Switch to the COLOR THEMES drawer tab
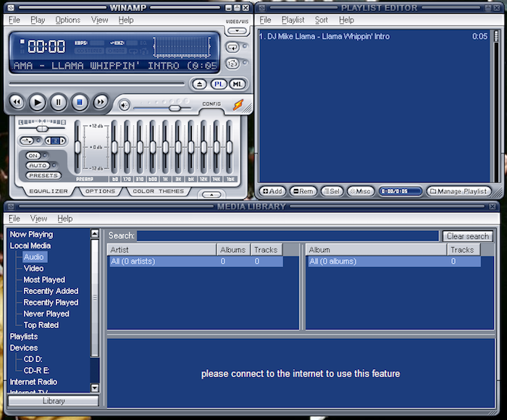 [x=158, y=191]
